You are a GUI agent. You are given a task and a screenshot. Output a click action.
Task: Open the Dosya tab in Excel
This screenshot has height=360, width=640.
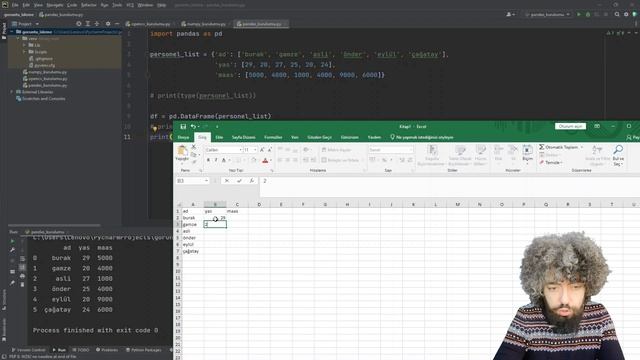click(x=183, y=138)
